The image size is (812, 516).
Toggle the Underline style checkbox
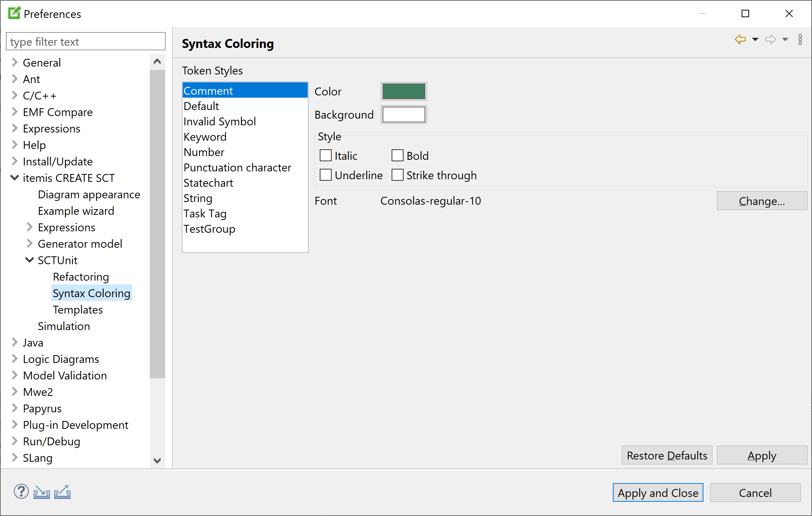325,175
